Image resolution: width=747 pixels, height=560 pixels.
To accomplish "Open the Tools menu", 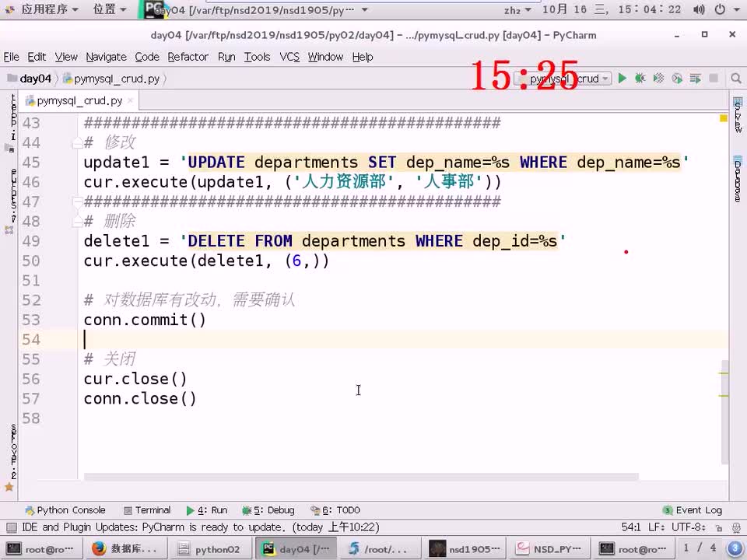I will point(258,57).
